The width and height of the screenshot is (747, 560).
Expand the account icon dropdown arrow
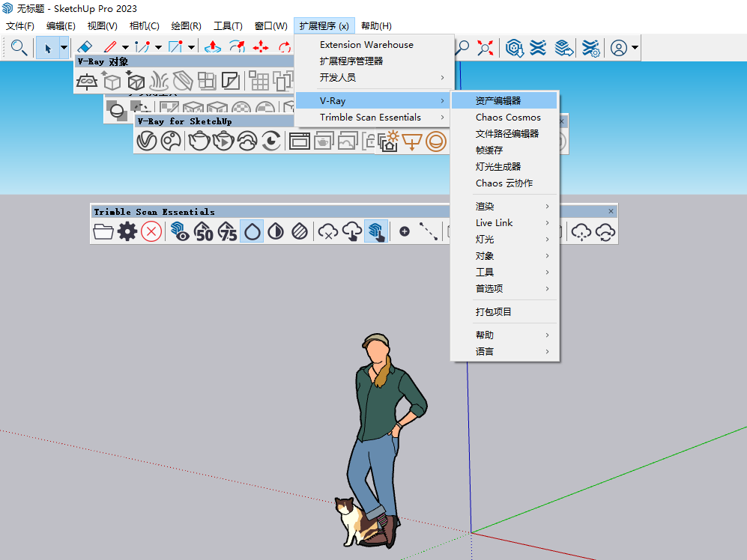coord(635,48)
